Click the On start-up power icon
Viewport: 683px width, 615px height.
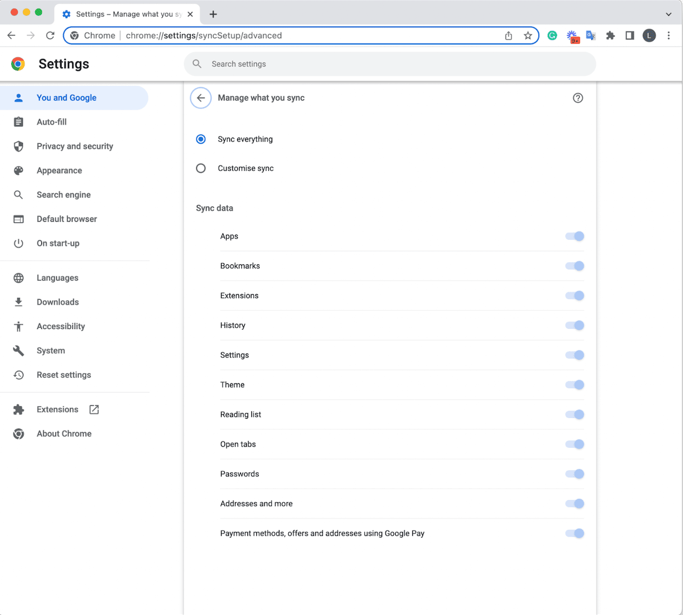18,243
